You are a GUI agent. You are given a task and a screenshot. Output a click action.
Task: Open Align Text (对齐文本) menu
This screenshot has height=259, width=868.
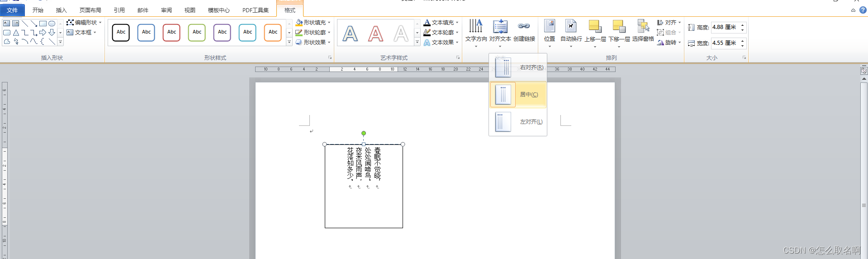pos(500,33)
